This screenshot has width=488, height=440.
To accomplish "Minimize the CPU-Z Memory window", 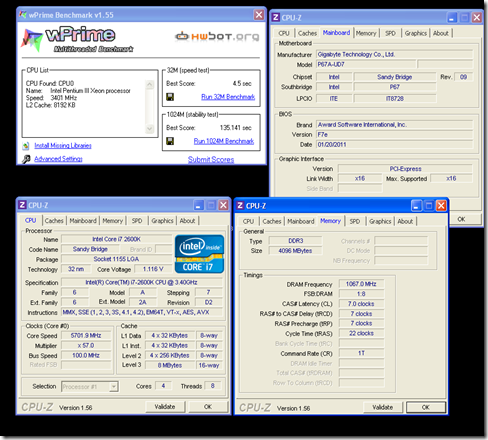I will click(416, 206).
